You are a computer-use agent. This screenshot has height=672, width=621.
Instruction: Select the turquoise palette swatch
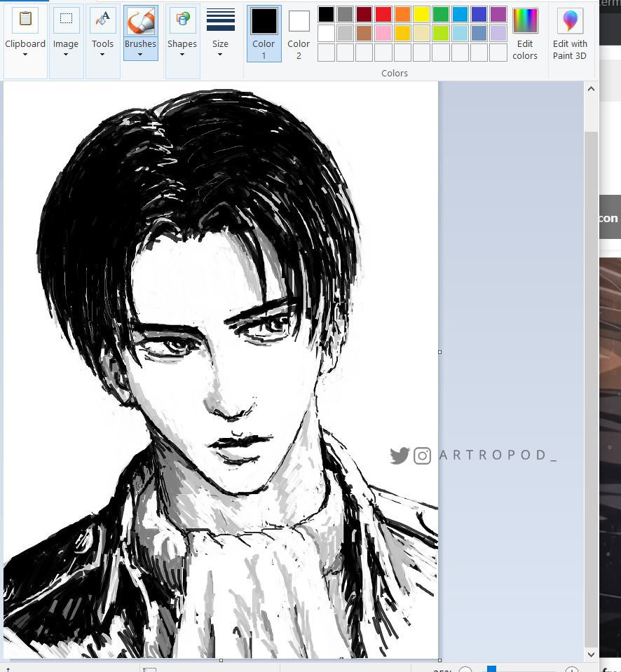point(460,14)
